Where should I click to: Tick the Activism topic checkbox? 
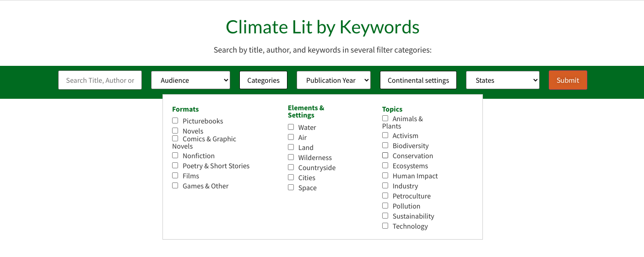click(385, 135)
